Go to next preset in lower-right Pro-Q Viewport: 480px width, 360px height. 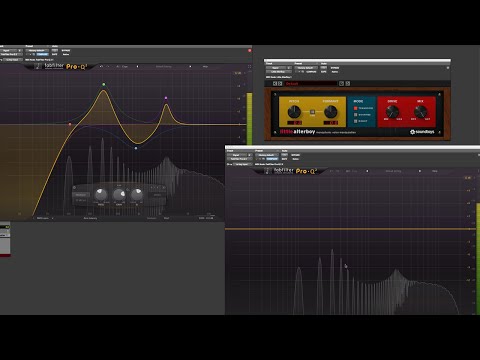click(420, 171)
